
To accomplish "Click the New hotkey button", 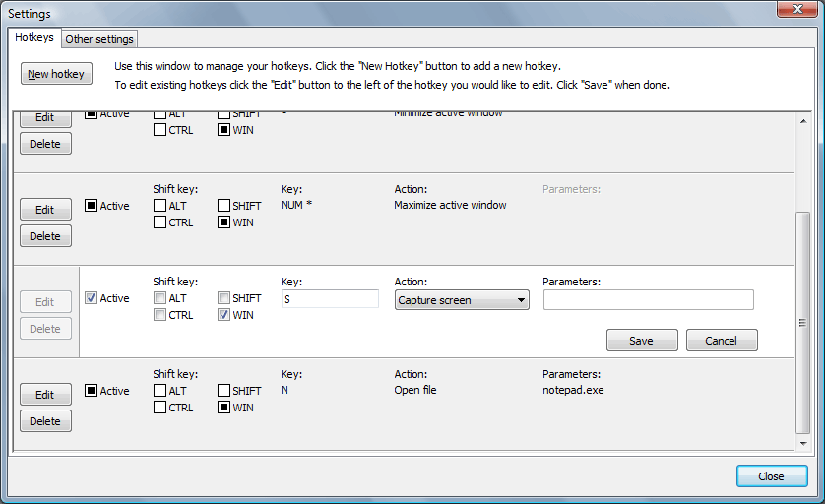I will (x=56, y=74).
